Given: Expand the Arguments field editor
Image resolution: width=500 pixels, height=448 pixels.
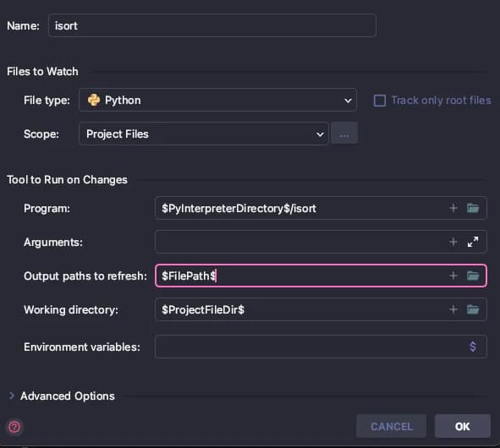Looking at the screenshot, I should [x=473, y=242].
